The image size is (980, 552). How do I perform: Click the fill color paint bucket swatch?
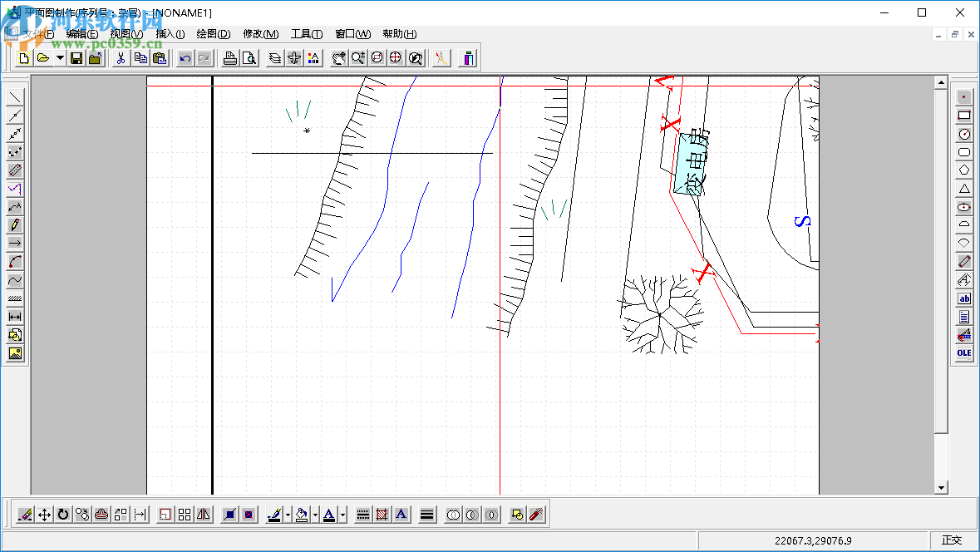coord(302,515)
